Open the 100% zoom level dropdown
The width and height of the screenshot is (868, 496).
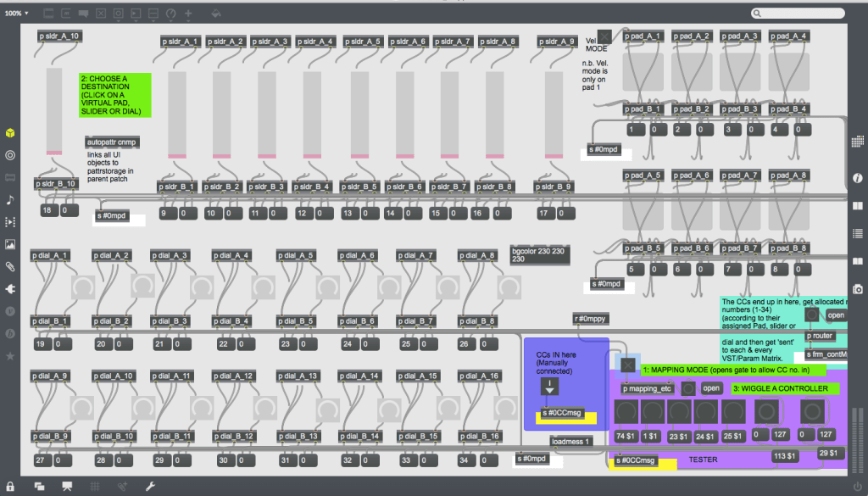[15, 14]
